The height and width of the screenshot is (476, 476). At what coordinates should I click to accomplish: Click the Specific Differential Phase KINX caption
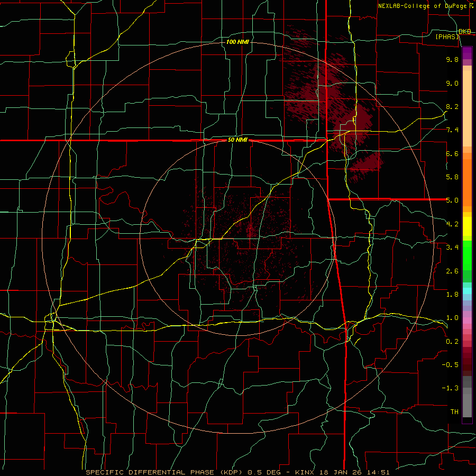237,472
